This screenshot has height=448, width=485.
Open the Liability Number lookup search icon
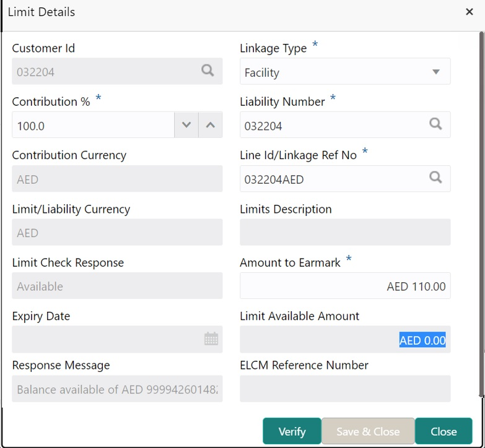click(435, 124)
